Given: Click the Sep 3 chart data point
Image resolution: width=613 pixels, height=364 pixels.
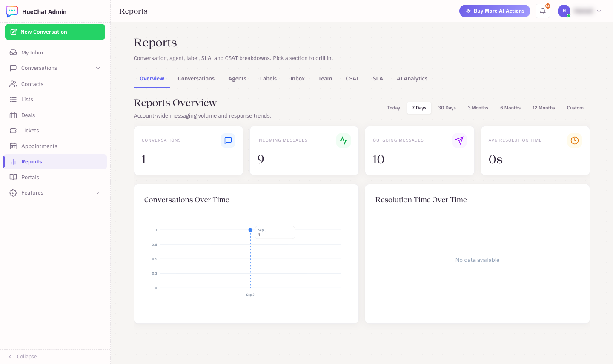Looking at the screenshot, I should click(250, 230).
